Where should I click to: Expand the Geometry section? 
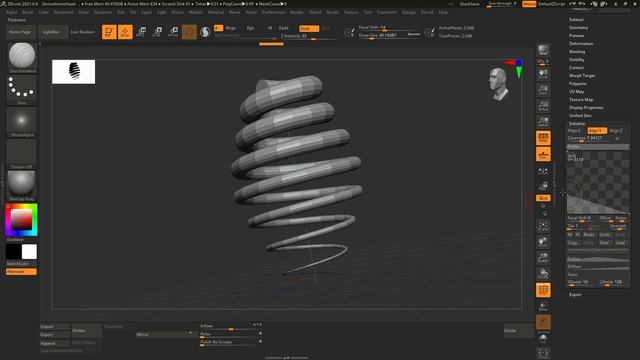578,28
